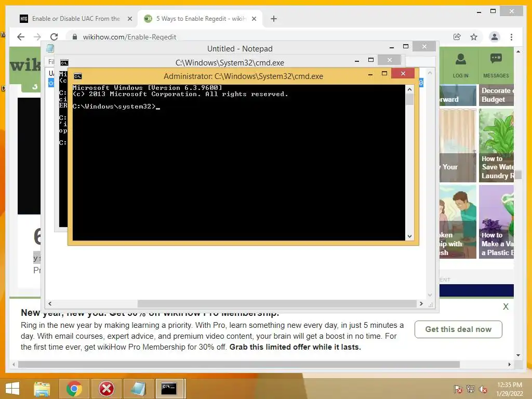The height and width of the screenshot is (399, 532).
Task: Open the Chrome profile avatar
Action: pyautogui.click(x=495, y=37)
